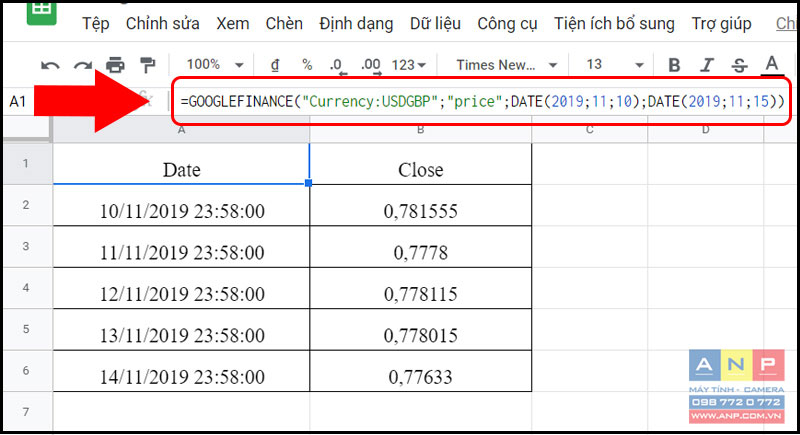Select the Paint format roller icon

pyautogui.click(x=147, y=65)
